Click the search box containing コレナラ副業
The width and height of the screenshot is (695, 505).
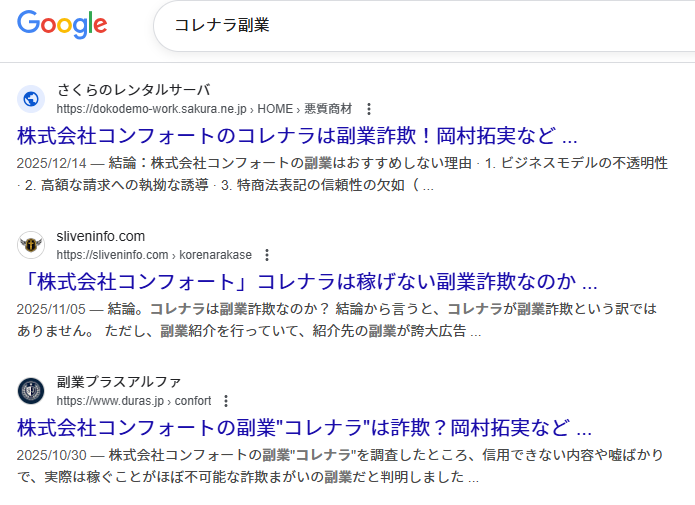click(424, 25)
